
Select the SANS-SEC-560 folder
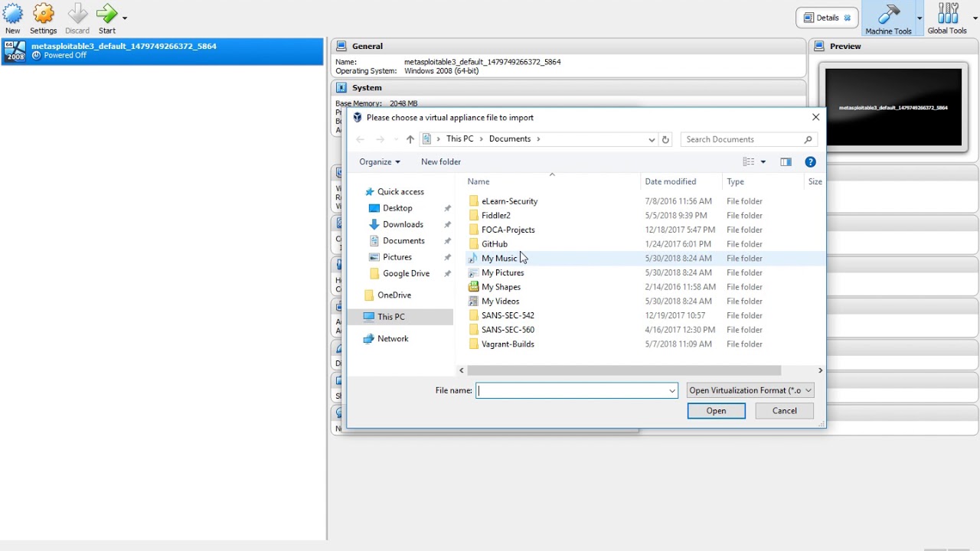508,330
